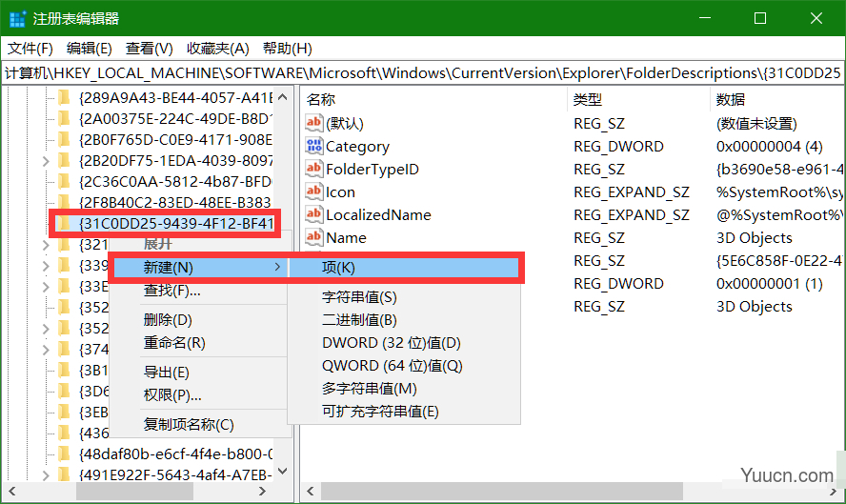846x504 pixels.
Task: Expand the {2B20DF75-1EDA-4039 tree key
Action: [46, 160]
